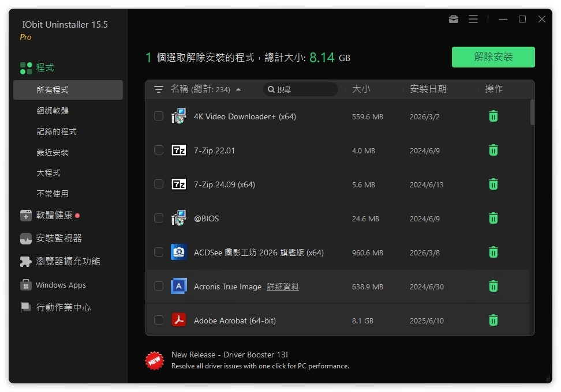
Task: Click the 7-Zip 24.09 (x64) program name
Action: 225,184
